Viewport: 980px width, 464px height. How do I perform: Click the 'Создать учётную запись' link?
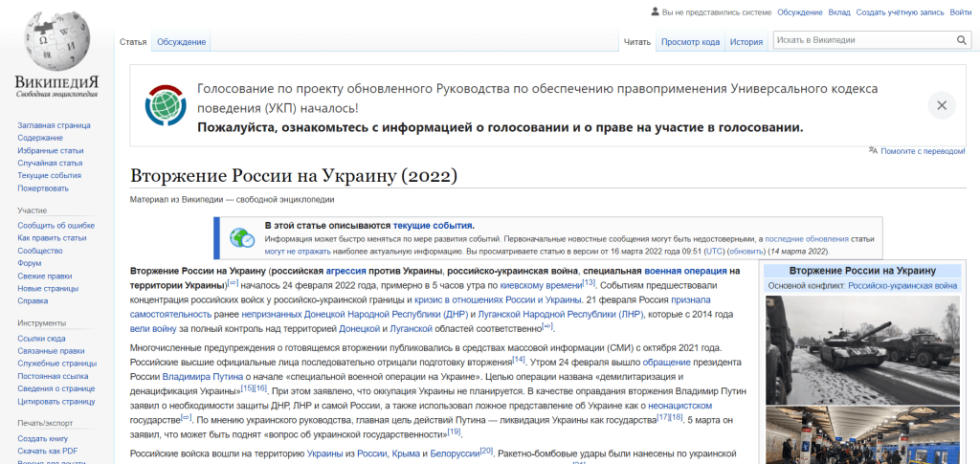tap(900, 12)
